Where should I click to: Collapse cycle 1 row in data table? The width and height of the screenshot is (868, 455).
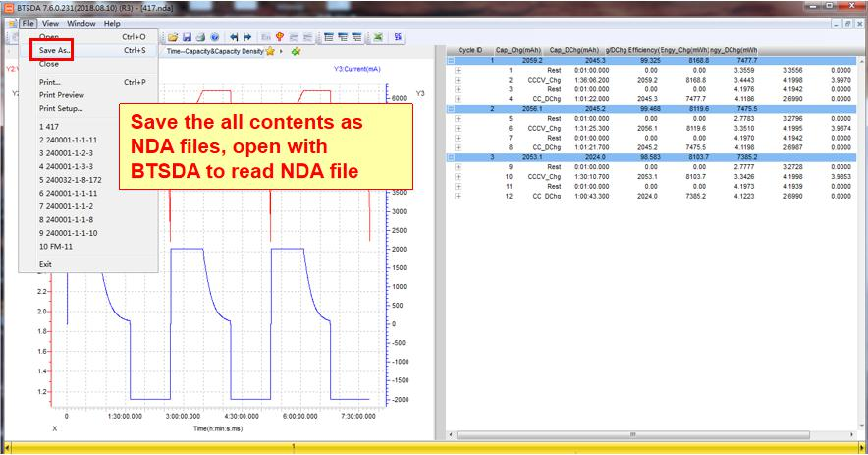coord(451,60)
